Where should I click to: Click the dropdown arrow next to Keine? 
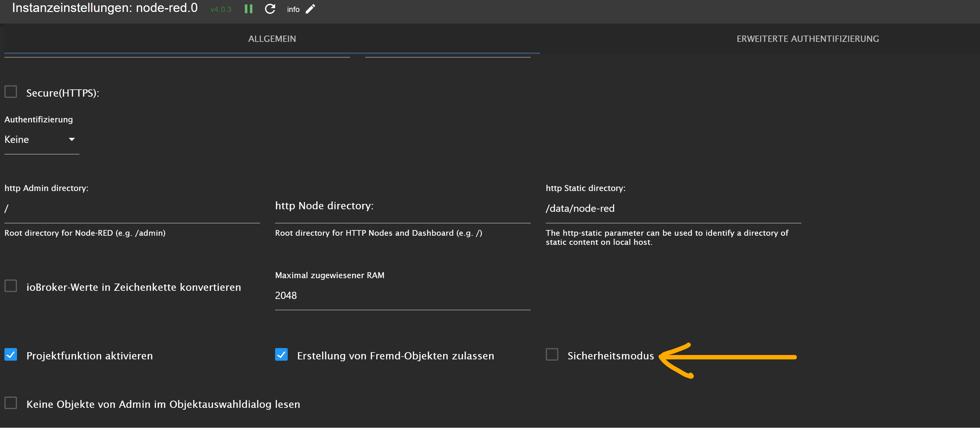pyautogui.click(x=72, y=139)
